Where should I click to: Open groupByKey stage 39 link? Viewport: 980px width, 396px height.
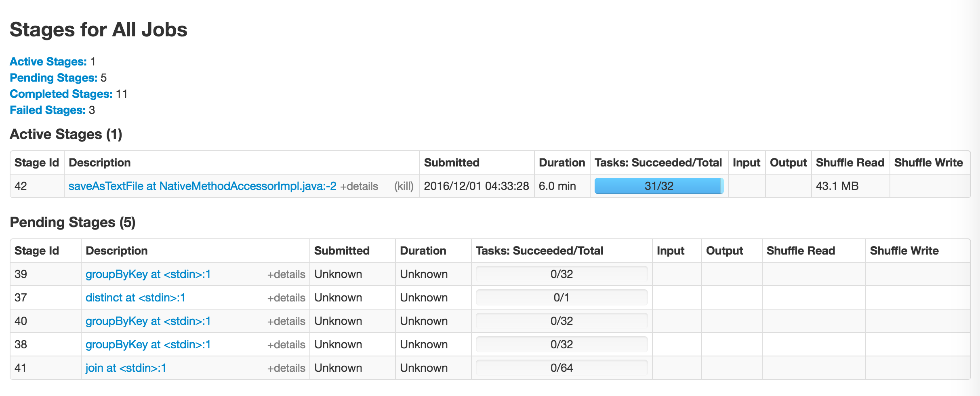tap(148, 274)
